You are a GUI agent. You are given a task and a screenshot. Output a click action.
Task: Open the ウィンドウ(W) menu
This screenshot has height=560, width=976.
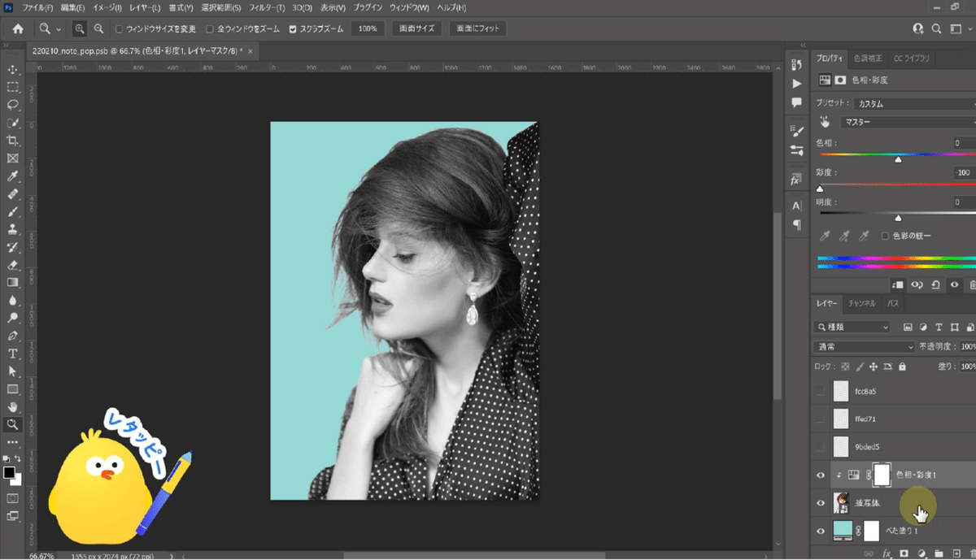[409, 7]
